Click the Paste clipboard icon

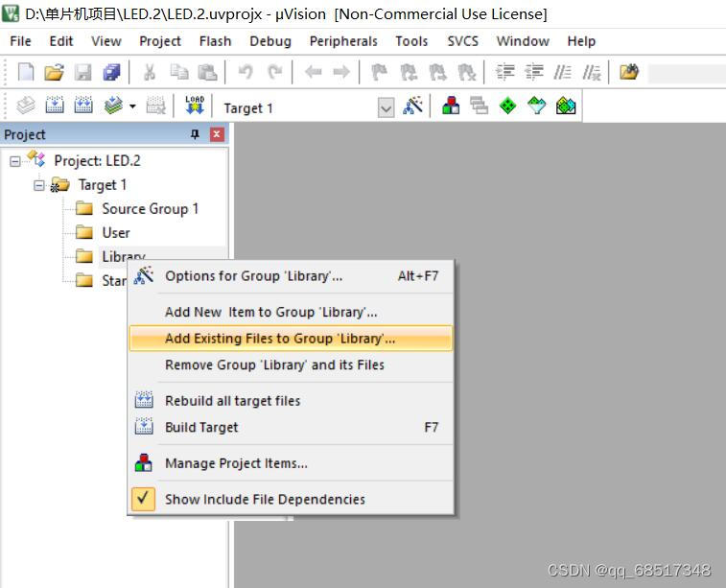pos(207,72)
